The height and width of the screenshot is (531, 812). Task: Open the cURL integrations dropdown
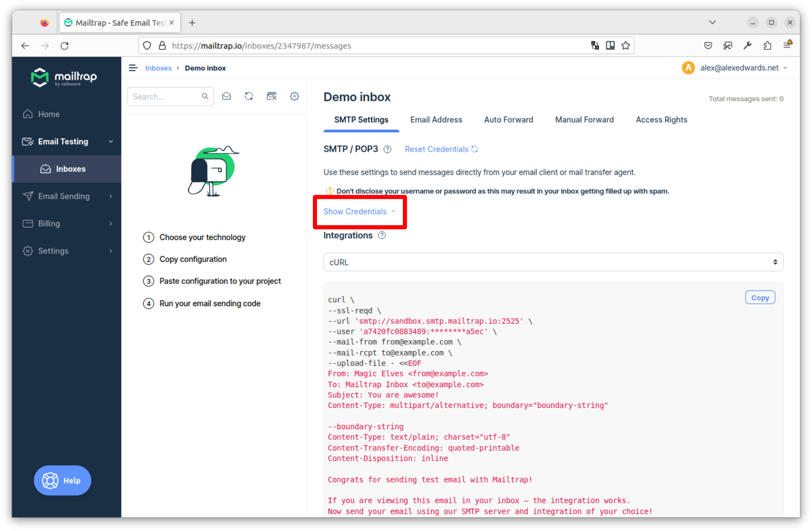click(553, 262)
